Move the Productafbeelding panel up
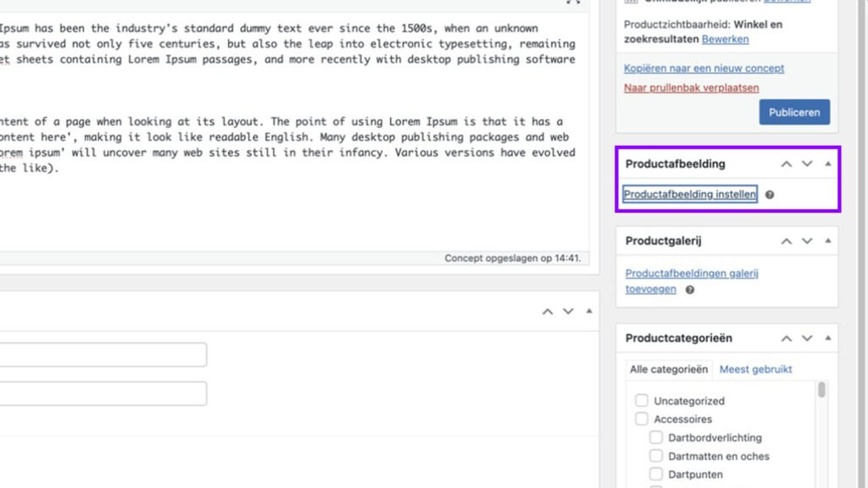Image resolution: width=868 pixels, height=488 pixels. click(786, 164)
